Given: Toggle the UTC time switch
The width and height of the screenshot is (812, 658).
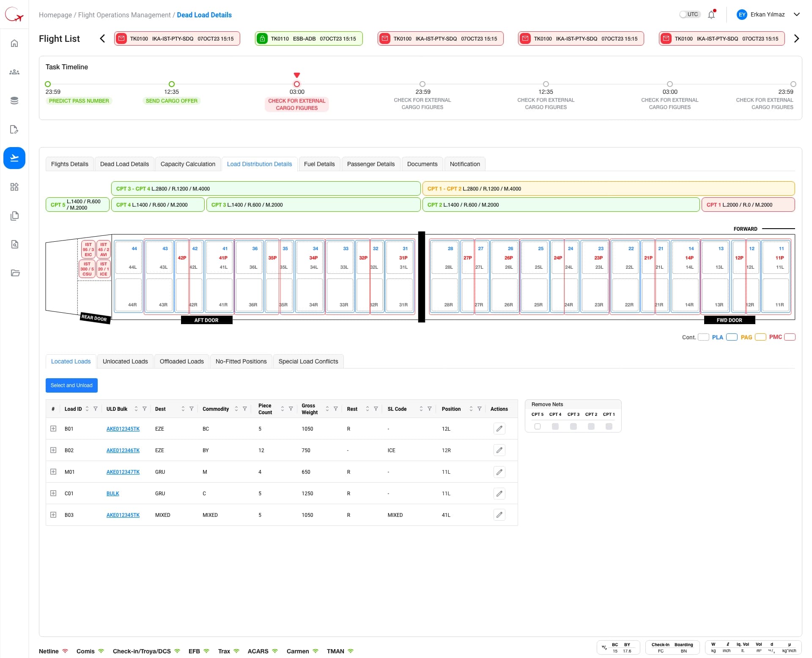Looking at the screenshot, I should pyautogui.click(x=689, y=14).
